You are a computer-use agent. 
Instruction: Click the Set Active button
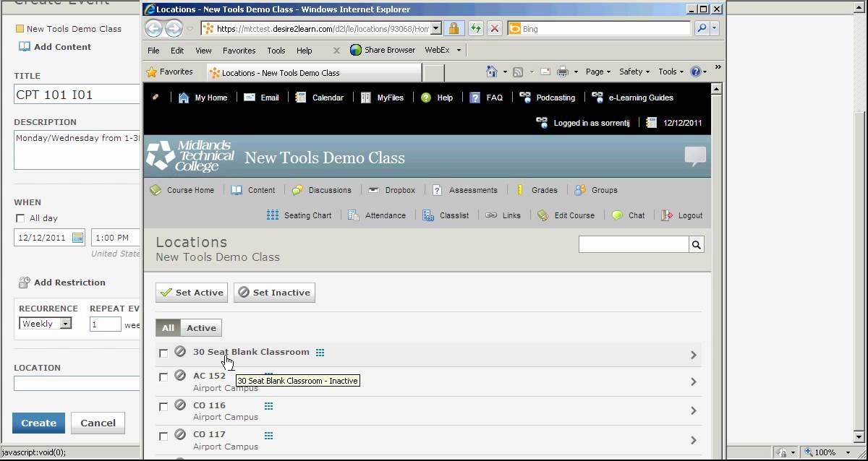(192, 293)
